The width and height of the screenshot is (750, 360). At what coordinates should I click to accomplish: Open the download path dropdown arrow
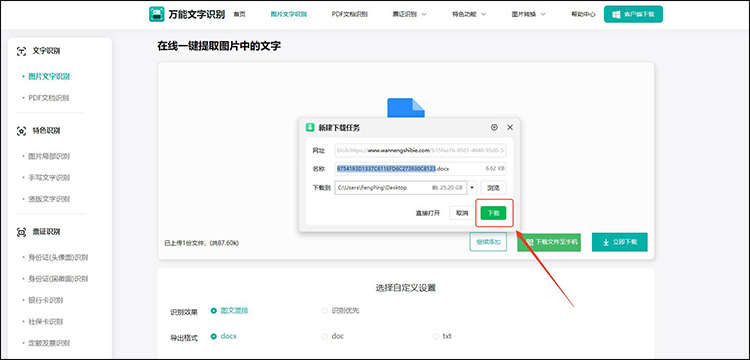tap(472, 188)
